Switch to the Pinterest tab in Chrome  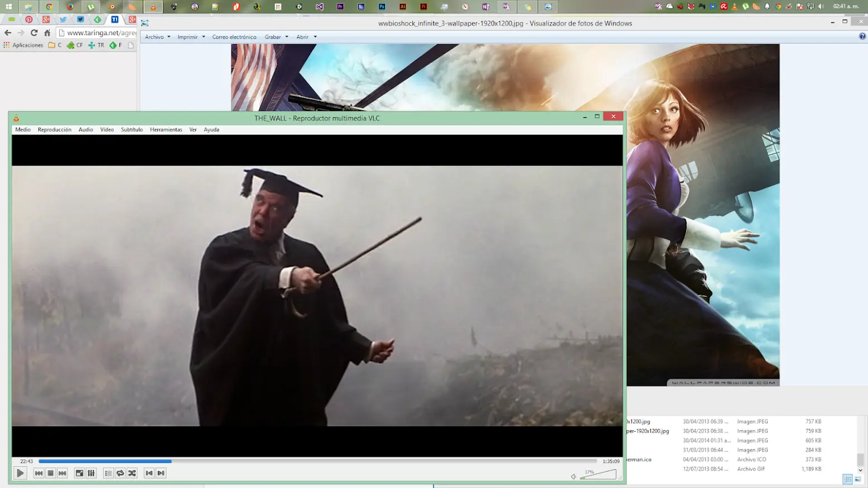click(29, 20)
